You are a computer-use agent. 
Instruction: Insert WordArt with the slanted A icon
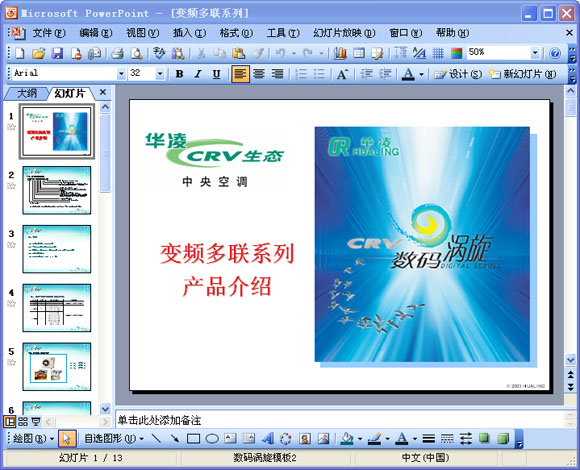pyautogui.click(x=267, y=439)
